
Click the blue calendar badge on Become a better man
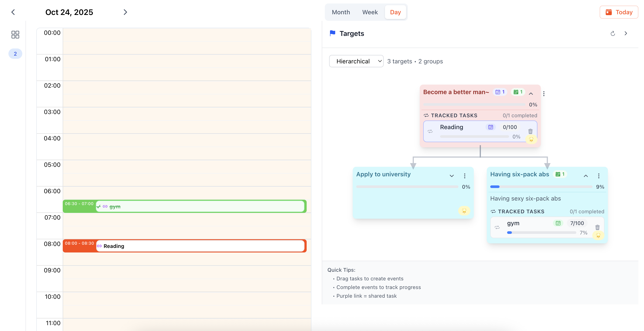pyautogui.click(x=500, y=92)
